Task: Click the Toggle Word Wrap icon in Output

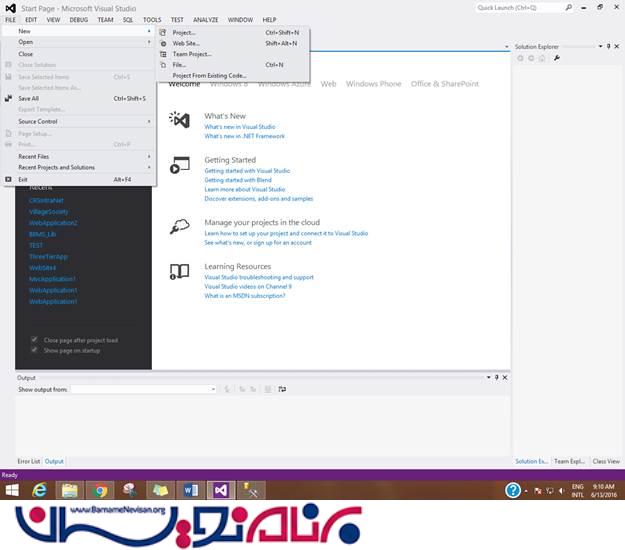Action: tap(283, 389)
